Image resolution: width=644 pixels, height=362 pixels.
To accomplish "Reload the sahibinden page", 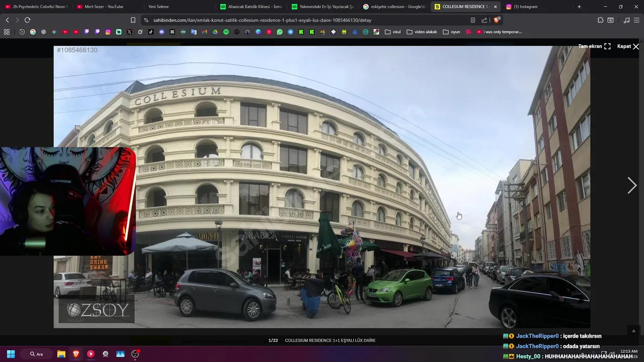I will pyautogui.click(x=27, y=20).
